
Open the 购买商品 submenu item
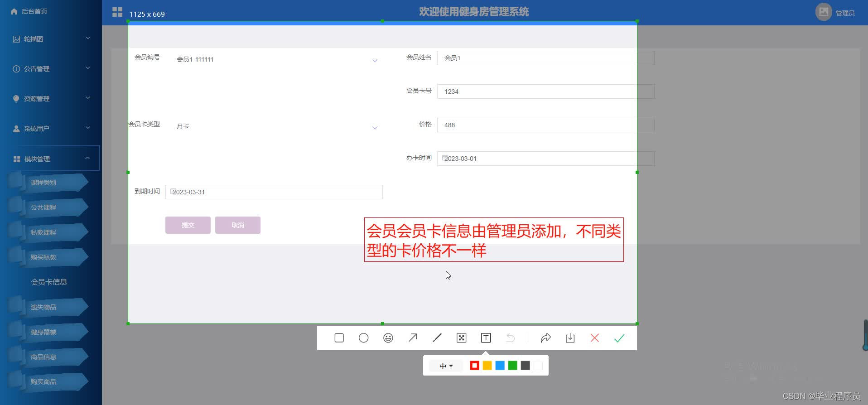pos(48,382)
